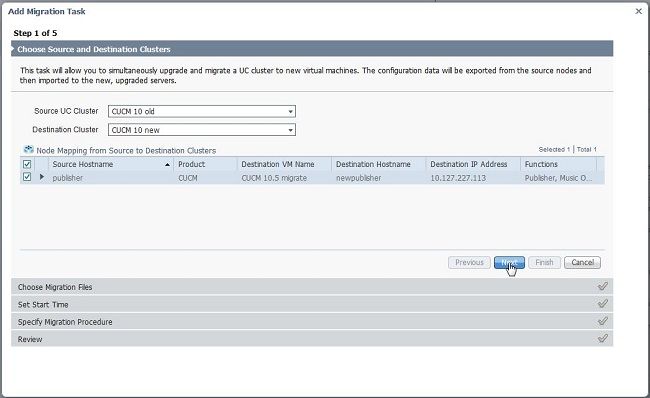This screenshot has width=650, height=398.
Task: Open the Source UC Cluster dropdown
Action: [x=202, y=111]
